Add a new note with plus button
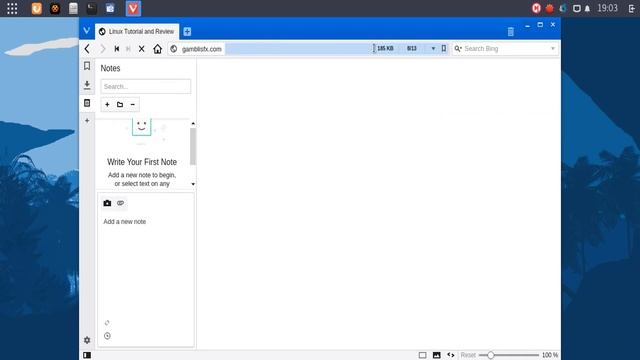Viewport: 640px width, 360px height. (x=107, y=104)
